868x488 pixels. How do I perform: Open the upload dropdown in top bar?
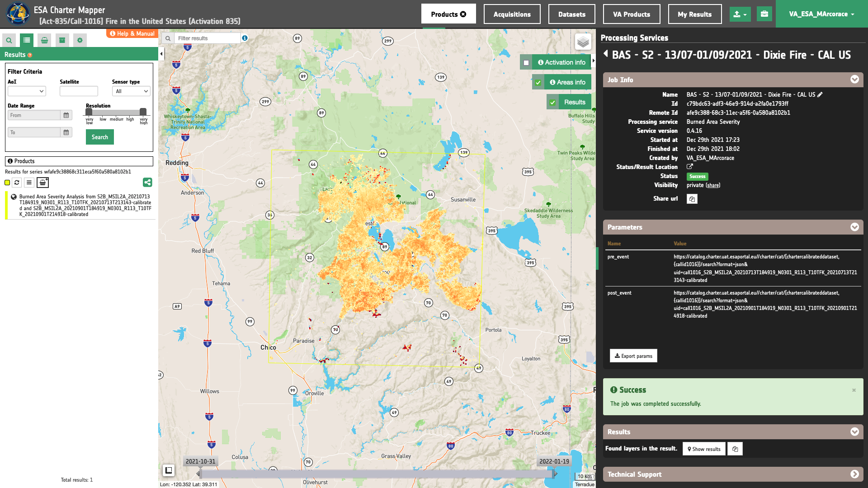pyautogui.click(x=740, y=14)
